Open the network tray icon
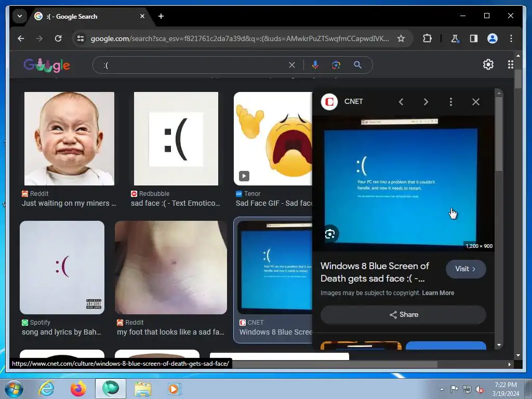Image resolution: width=532 pixels, height=399 pixels. [x=467, y=389]
